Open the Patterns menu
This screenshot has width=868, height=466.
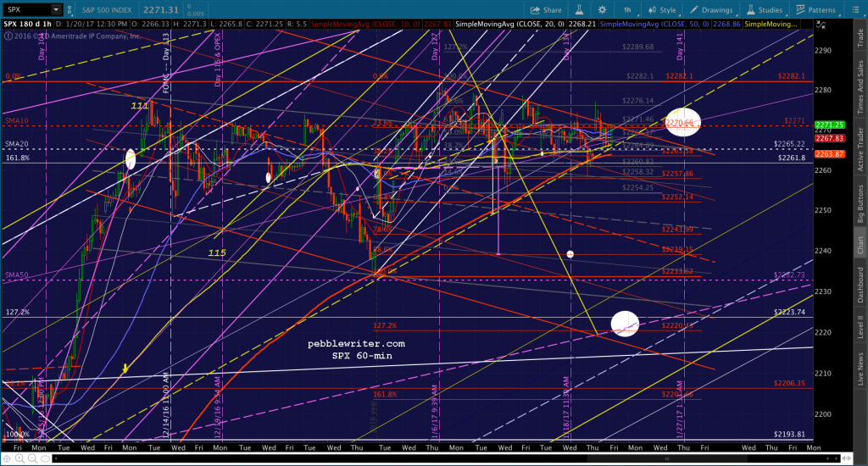pyautogui.click(x=816, y=10)
